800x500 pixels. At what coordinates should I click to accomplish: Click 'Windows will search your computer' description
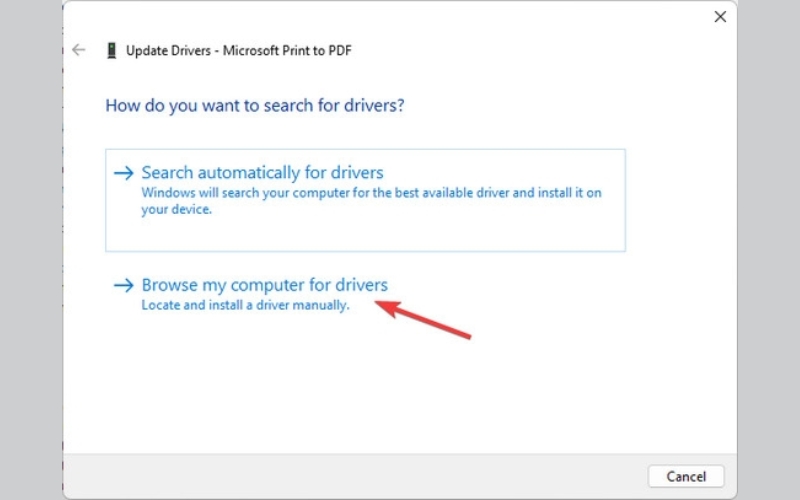pos(371,201)
